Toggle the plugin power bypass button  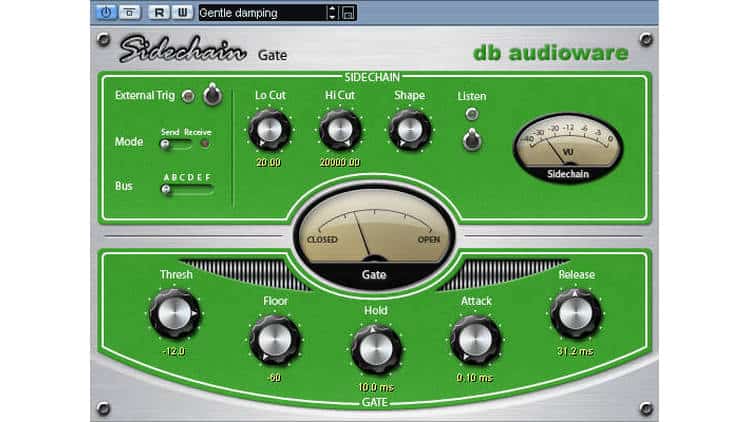[x=106, y=12]
